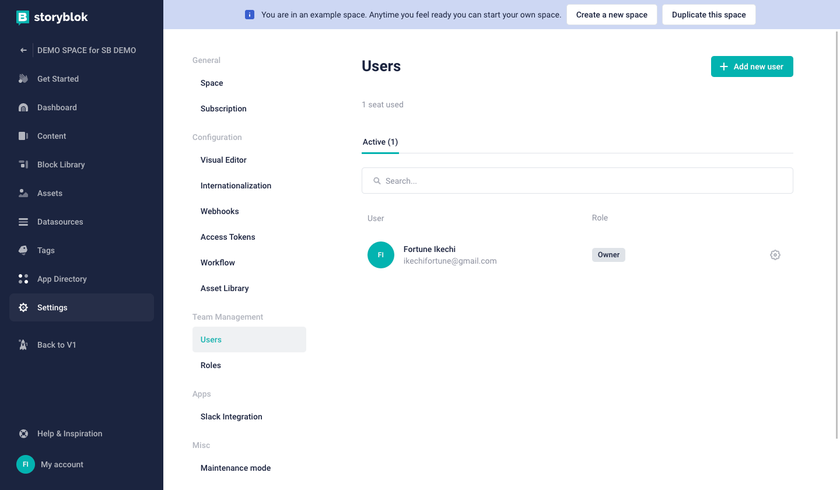
Task: Open the Assets section label
Action: [x=50, y=193]
